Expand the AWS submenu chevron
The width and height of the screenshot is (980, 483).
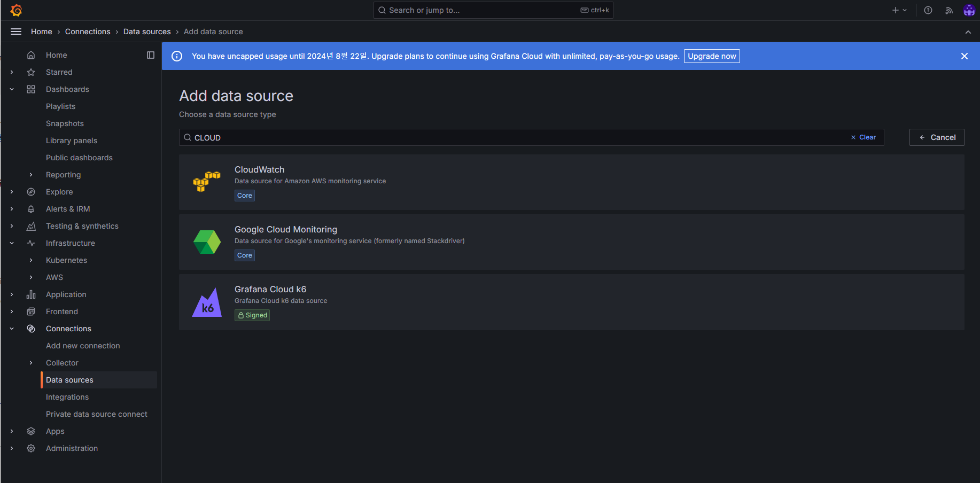coord(31,277)
